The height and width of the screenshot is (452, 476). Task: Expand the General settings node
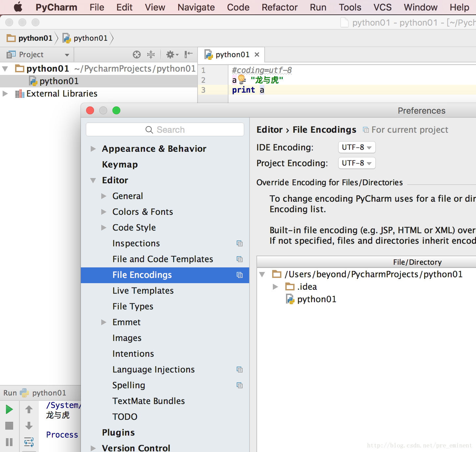104,196
